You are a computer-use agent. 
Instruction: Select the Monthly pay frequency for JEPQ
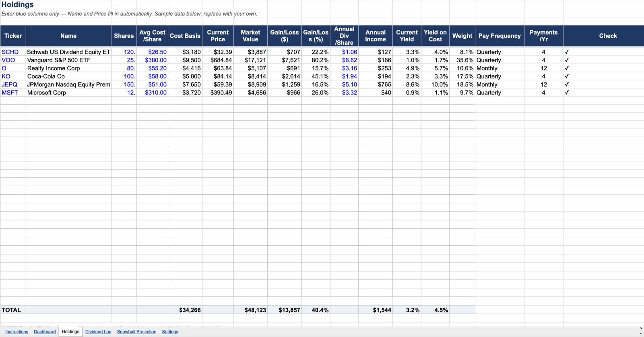pos(500,84)
